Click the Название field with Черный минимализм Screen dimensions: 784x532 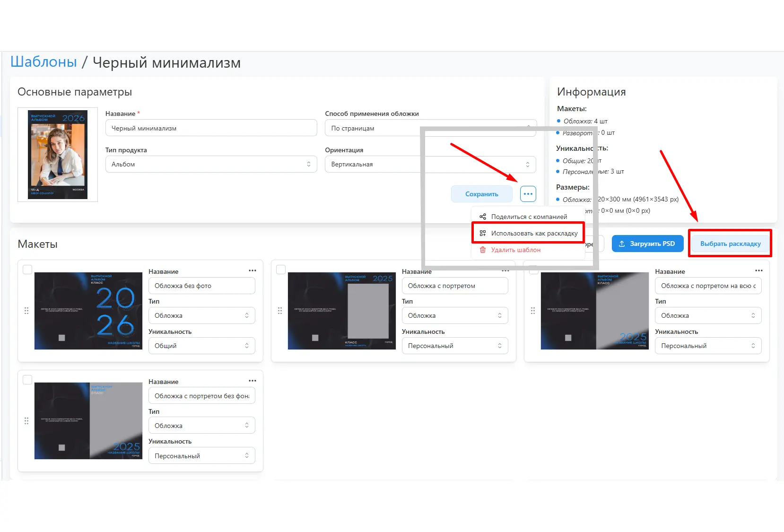point(211,128)
